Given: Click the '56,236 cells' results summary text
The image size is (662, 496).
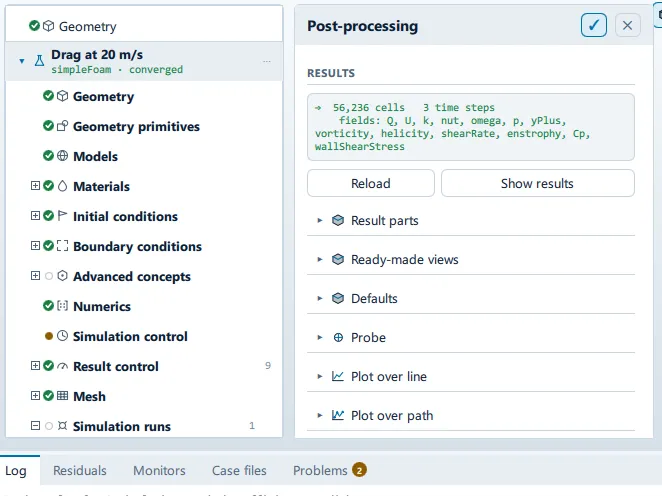Looking at the screenshot, I should (369, 108).
